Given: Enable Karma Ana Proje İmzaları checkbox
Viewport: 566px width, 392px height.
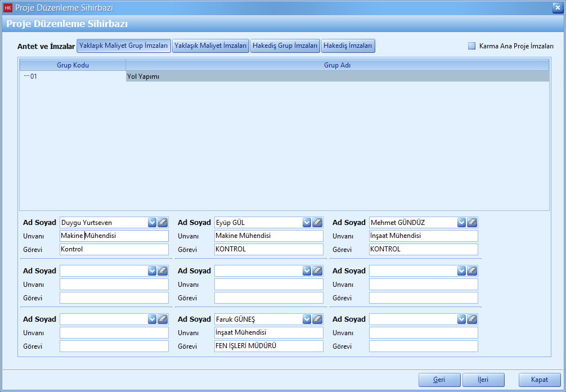Looking at the screenshot, I should [472, 46].
